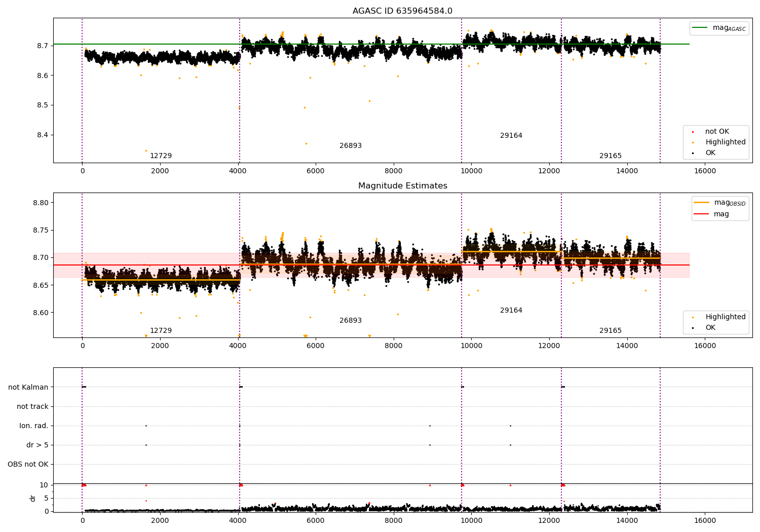
Task: Click the "dr > 5" row label
Action: point(37,445)
